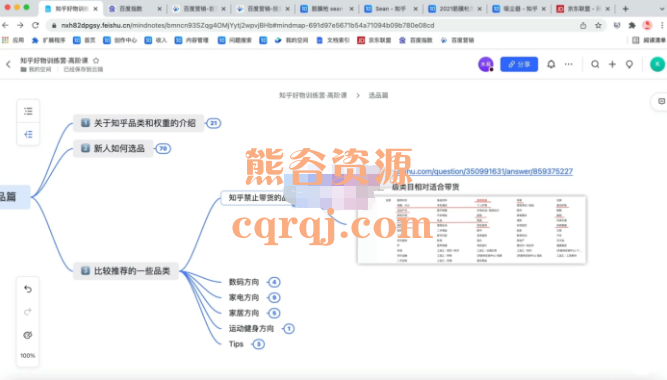Expand the 数码方向 child count bubble
667x380 pixels.
click(x=274, y=282)
